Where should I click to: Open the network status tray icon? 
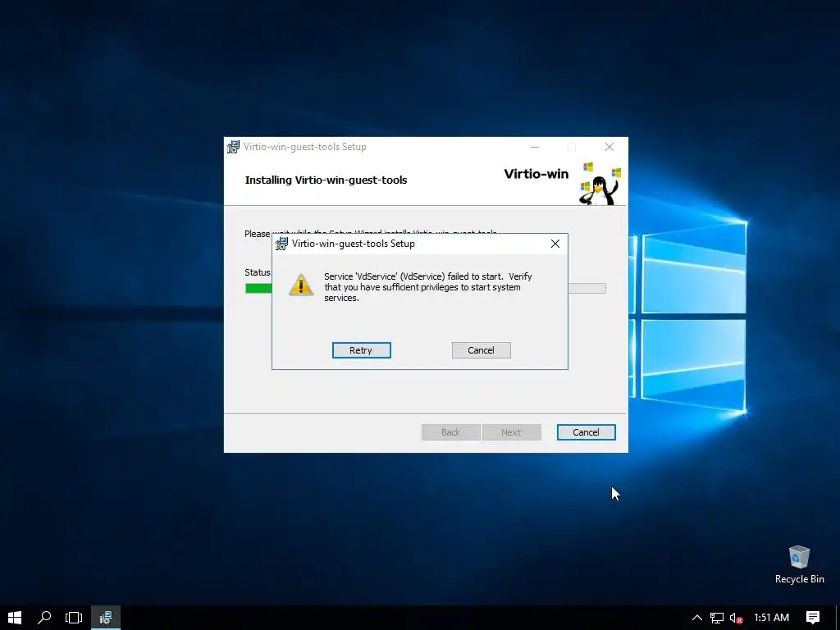click(x=717, y=618)
